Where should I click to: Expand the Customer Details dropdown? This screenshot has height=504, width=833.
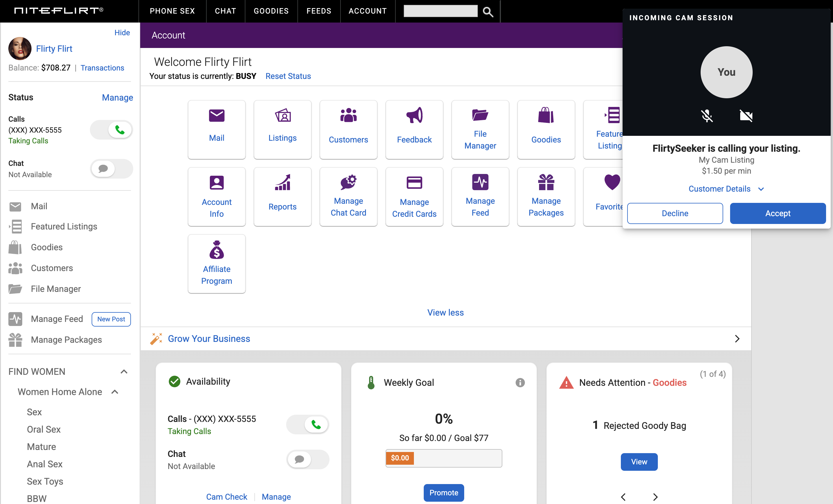726,189
